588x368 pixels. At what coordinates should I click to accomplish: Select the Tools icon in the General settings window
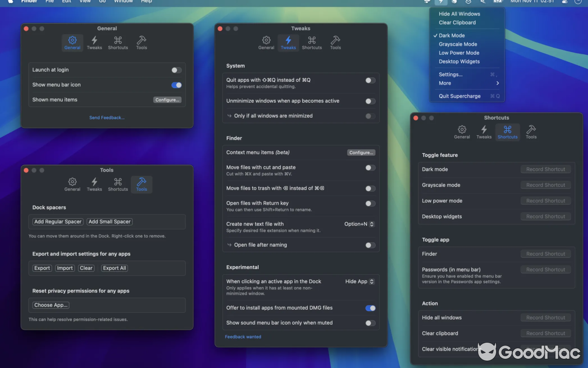click(141, 42)
